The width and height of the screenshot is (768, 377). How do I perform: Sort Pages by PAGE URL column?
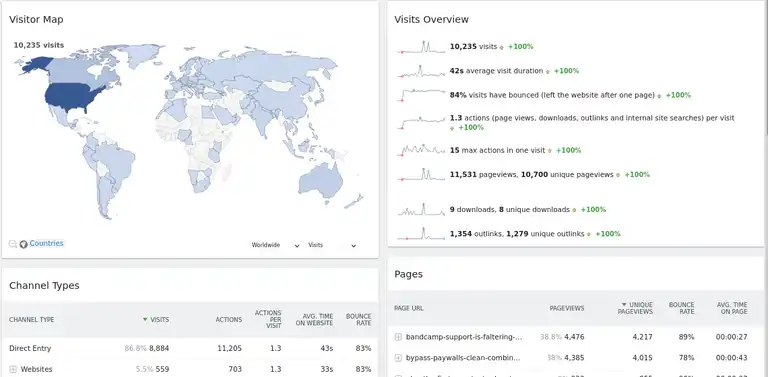pos(408,308)
